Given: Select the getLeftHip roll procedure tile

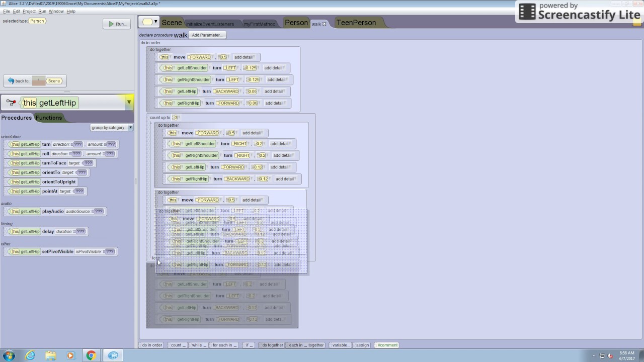Looking at the screenshot, I should [x=62, y=154].
